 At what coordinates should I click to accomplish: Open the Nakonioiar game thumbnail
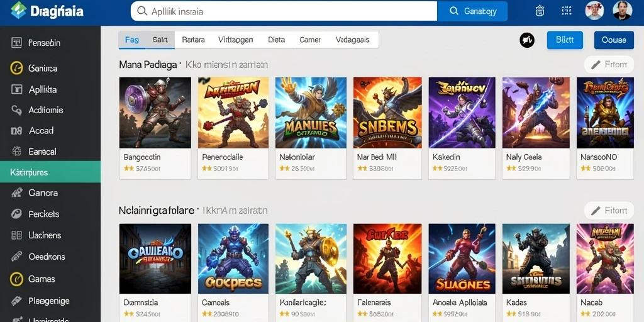click(311, 113)
